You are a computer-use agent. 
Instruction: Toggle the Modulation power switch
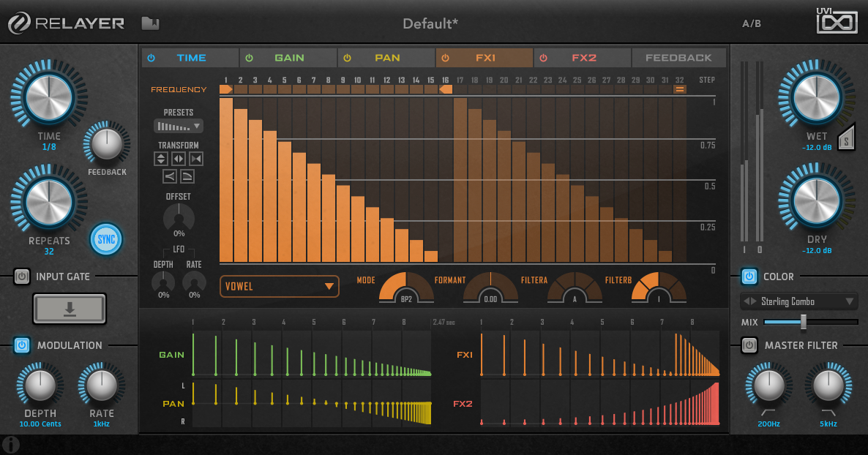pyautogui.click(x=21, y=345)
